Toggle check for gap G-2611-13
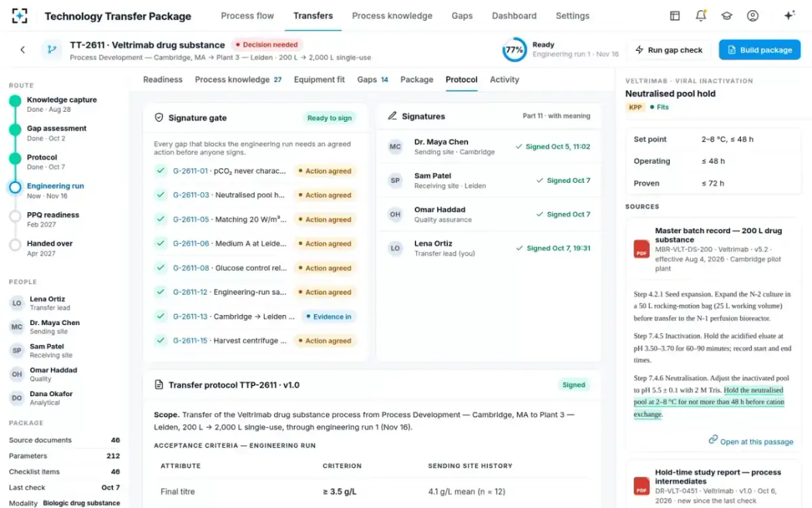 click(x=160, y=316)
